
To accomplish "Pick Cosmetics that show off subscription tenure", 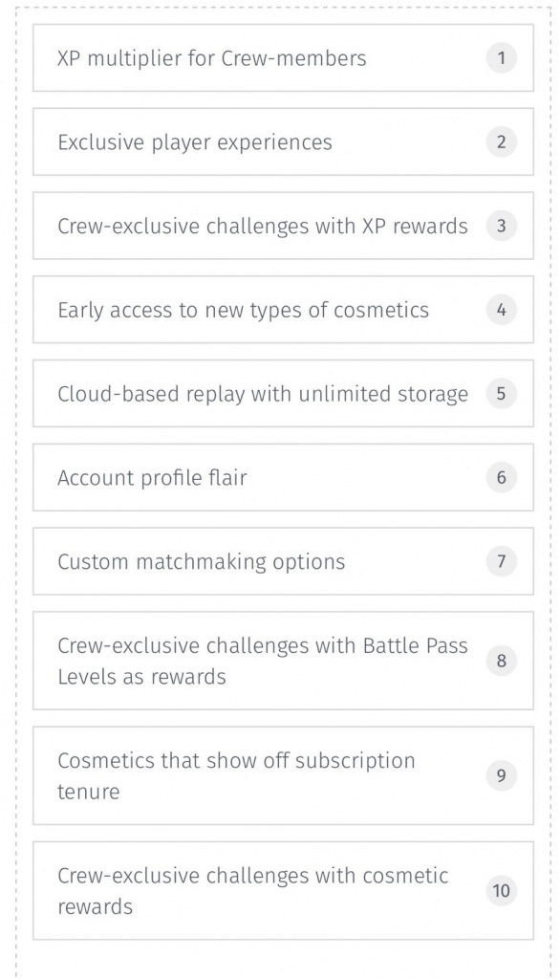I will 283,775.
